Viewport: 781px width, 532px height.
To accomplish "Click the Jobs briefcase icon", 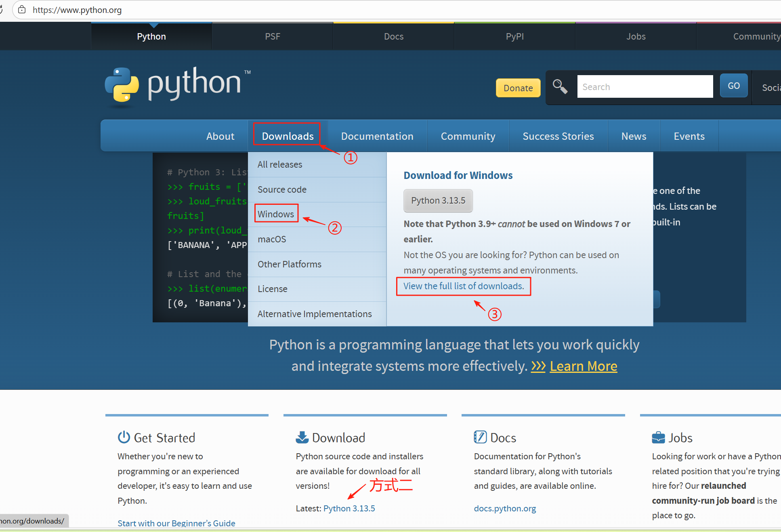I will [658, 437].
